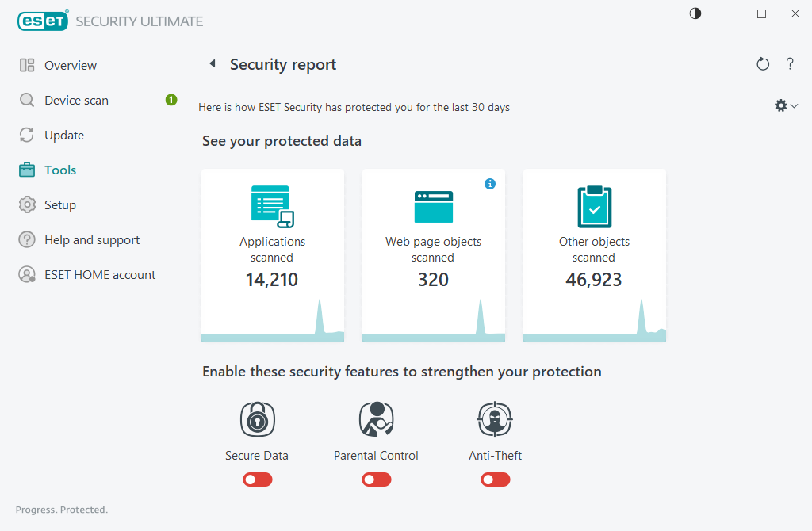This screenshot has height=531, width=812.
Task: Click the refresh security report icon
Action: [x=763, y=64]
